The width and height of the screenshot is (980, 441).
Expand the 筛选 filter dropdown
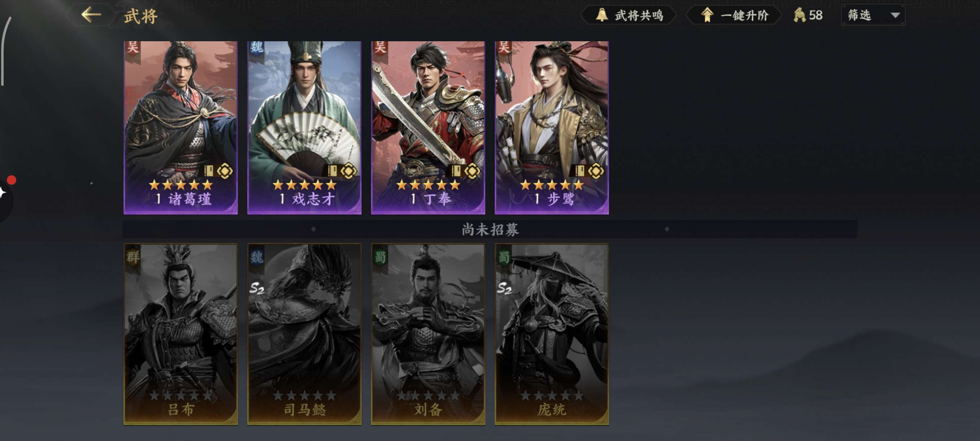point(873,15)
